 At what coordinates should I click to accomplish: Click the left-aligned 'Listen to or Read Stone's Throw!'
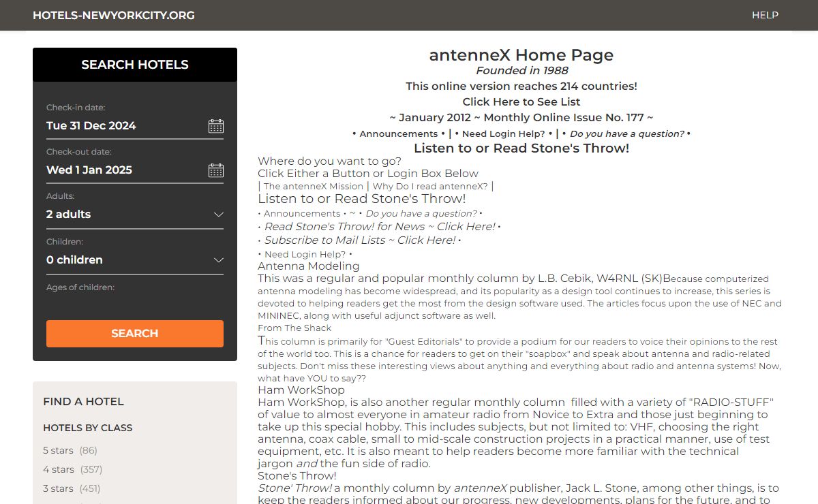point(362,199)
